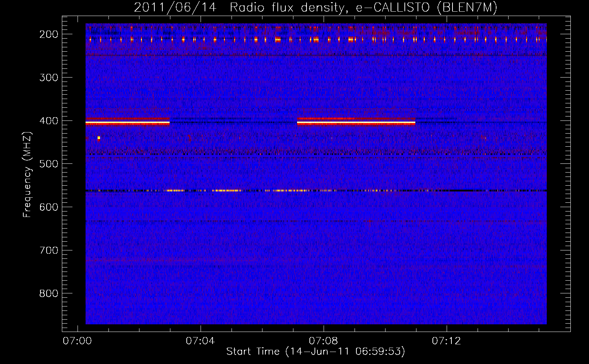The image size is (589, 364).
Task: Select the 600 frequency axis label
Action: tap(49, 207)
